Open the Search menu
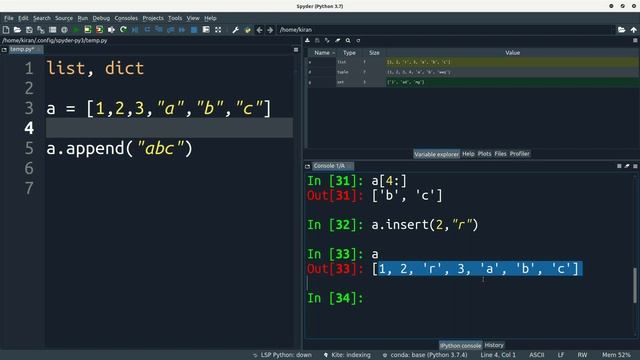This screenshot has height=360, width=640. (x=42, y=18)
